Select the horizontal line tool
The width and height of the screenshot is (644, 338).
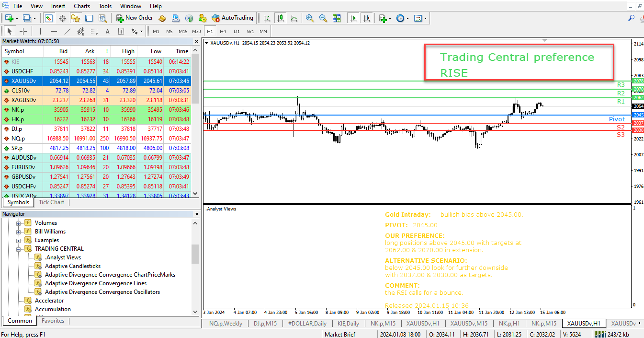point(54,31)
